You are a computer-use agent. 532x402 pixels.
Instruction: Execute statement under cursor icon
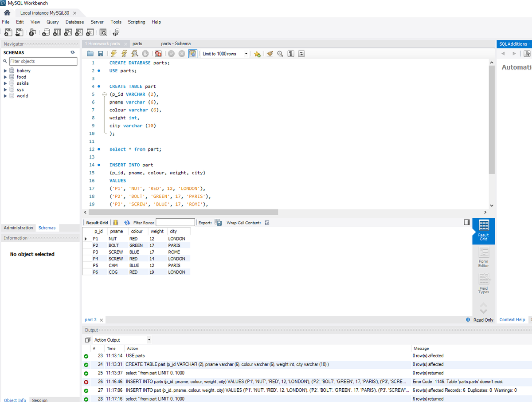pos(124,54)
